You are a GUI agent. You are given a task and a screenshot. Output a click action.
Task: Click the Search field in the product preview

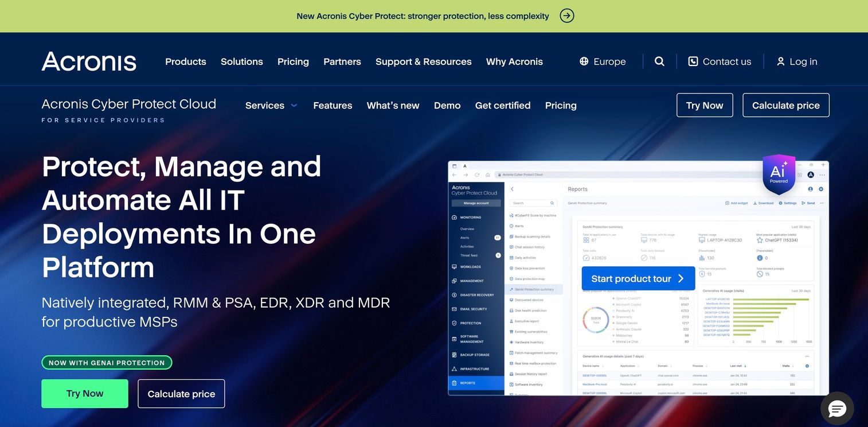click(x=533, y=203)
